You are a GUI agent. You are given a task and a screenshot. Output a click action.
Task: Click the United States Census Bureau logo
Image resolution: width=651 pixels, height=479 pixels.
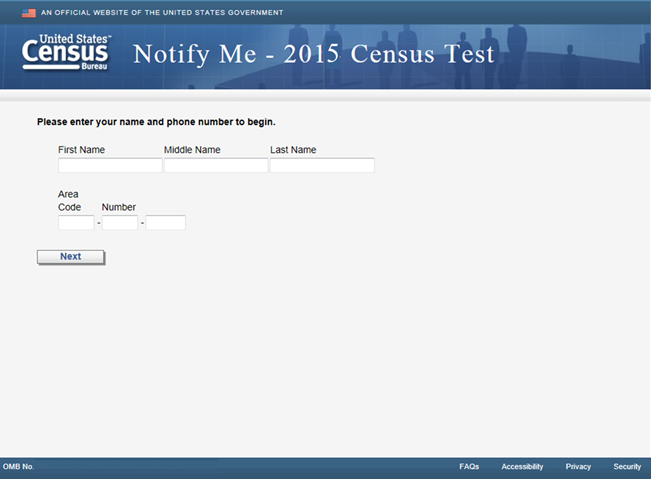point(66,52)
